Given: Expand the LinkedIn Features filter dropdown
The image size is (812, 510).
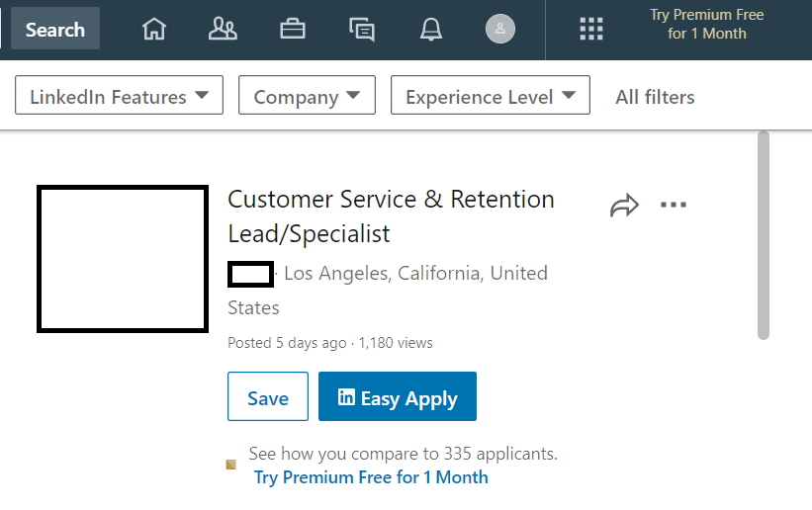Looking at the screenshot, I should (x=119, y=95).
